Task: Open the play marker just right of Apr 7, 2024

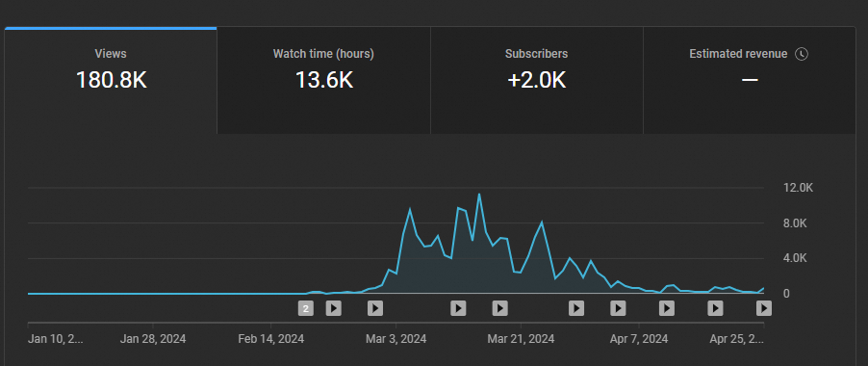Action: pyautogui.click(x=667, y=308)
